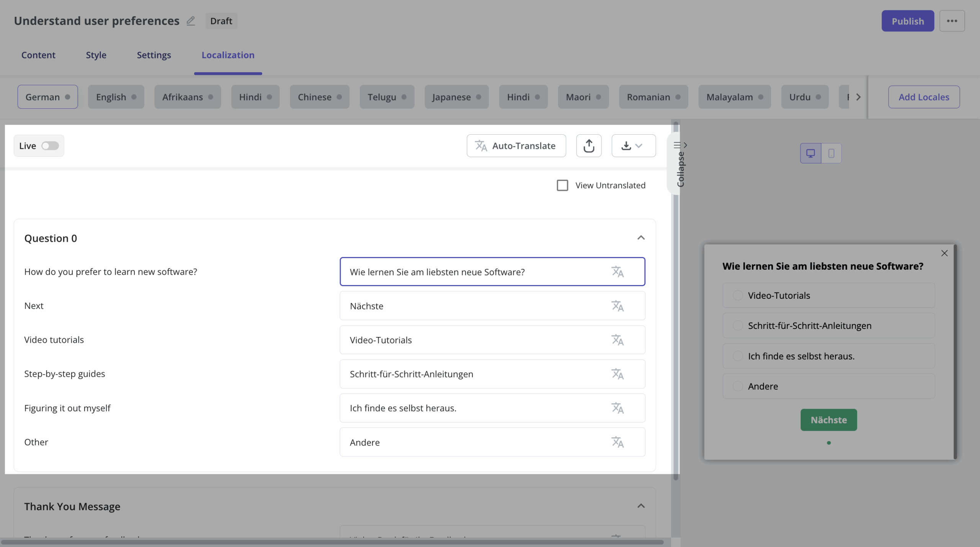Viewport: 980px width, 547px height.
Task: Switch to the Style tab
Action: pyautogui.click(x=96, y=55)
